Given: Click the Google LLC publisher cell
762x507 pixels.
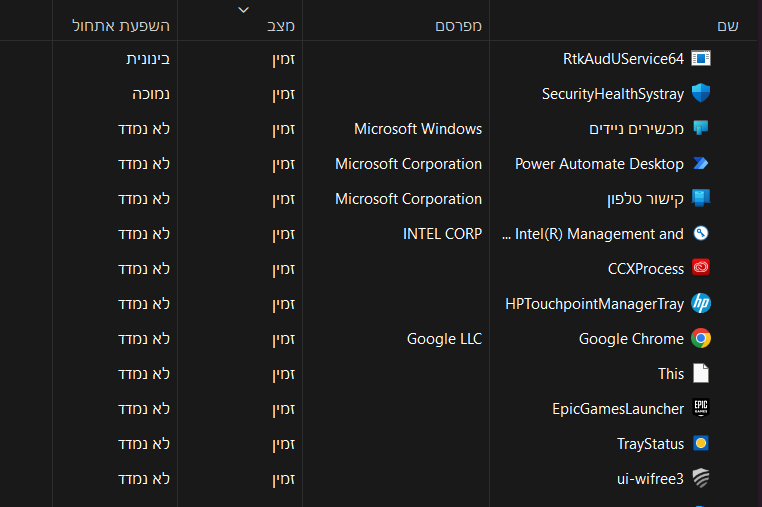Looking at the screenshot, I should tap(444, 339).
